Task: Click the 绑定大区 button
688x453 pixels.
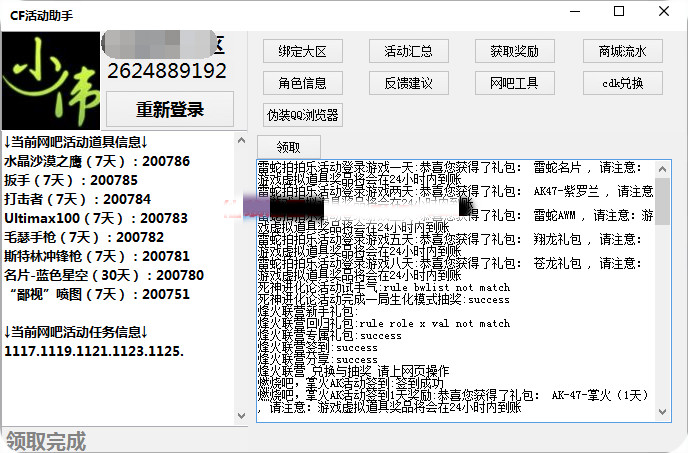Action: (x=302, y=51)
